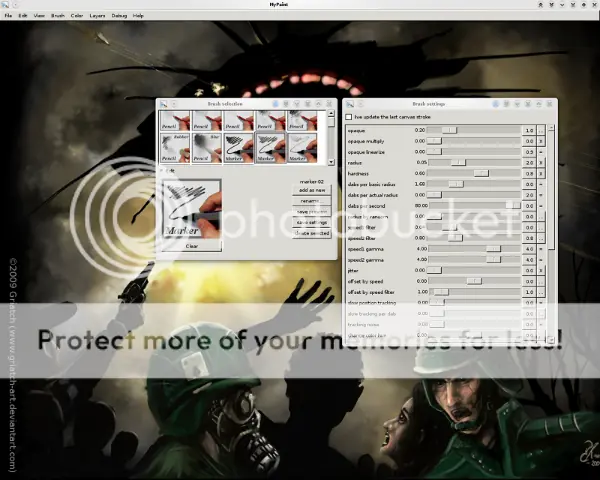Click the 'rename...' button

(x=311, y=201)
